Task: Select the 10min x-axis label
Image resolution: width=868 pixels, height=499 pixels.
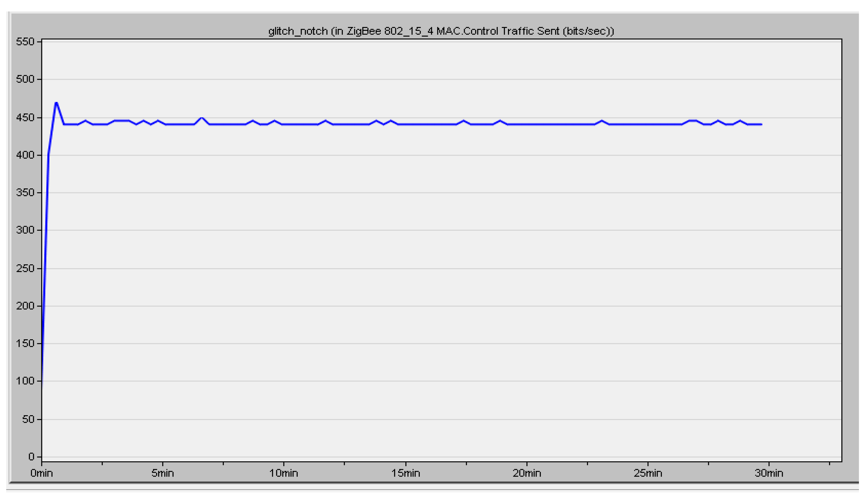Action: (283, 473)
